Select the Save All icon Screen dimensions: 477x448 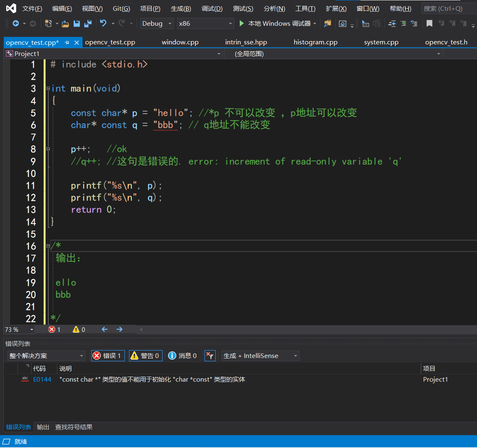88,24
